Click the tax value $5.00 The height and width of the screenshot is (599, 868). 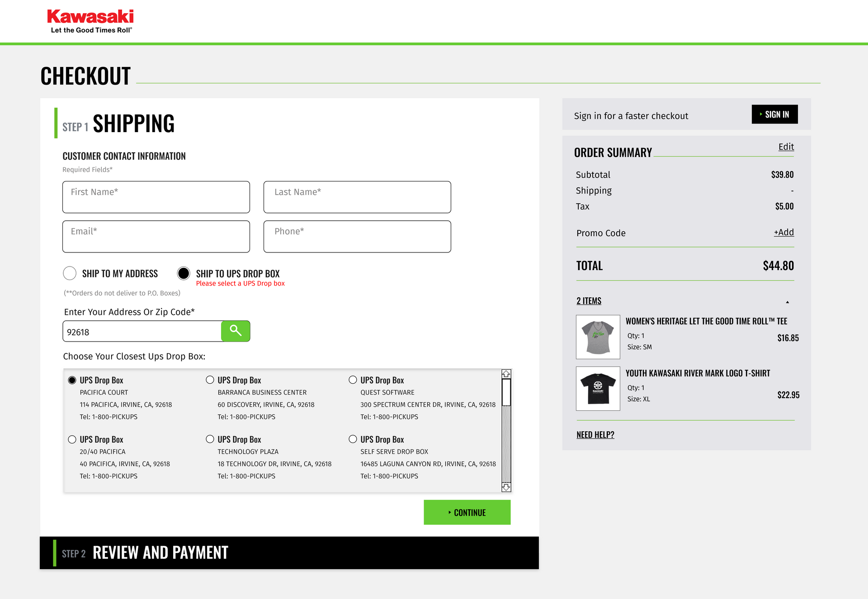[784, 206]
